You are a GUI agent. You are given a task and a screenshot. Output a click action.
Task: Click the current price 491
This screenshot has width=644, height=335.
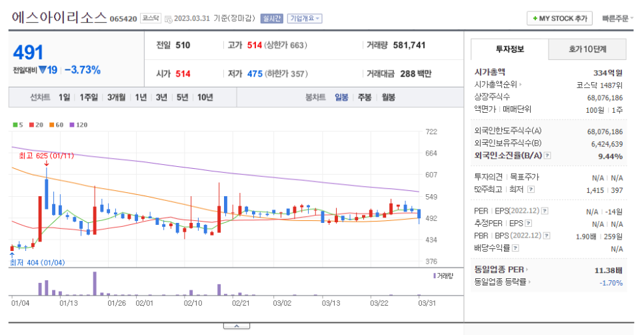pyautogui.click(x=28, y=53)
